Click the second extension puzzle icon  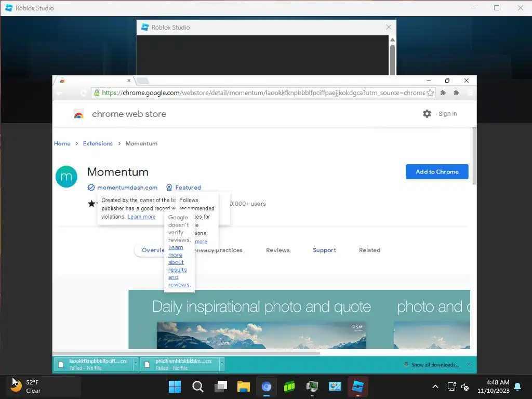pyautogui.click(x=456, y=92)
